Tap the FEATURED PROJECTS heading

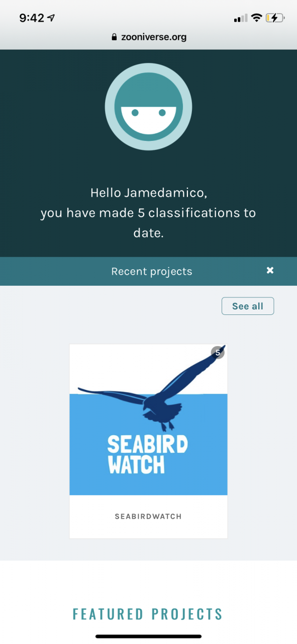[x=148, y=614]
